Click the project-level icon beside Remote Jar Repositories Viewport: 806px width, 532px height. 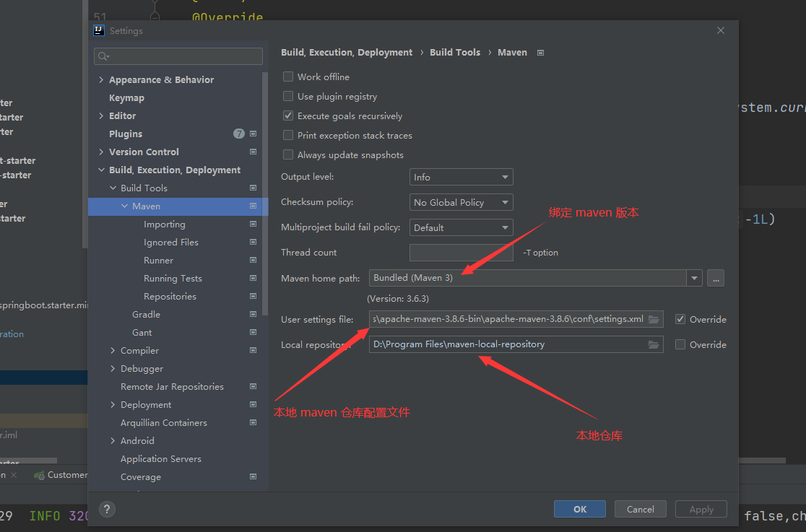point(253,386)
